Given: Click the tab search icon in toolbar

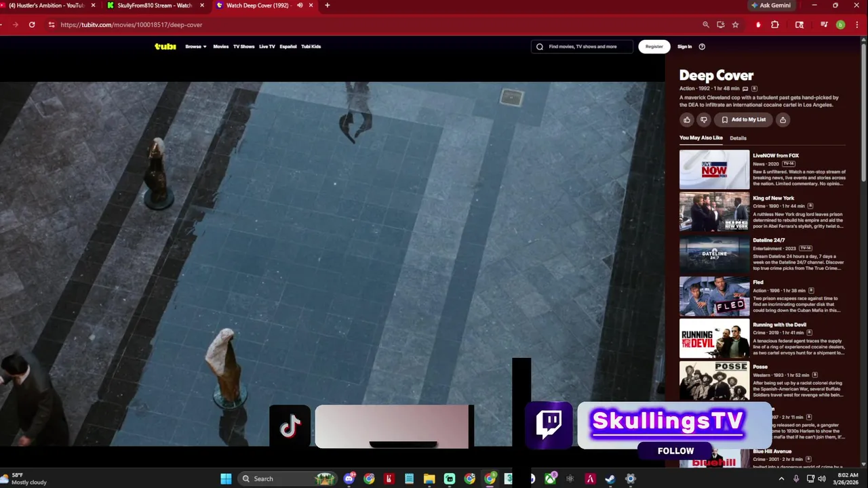Looking at the screenshot, I should click(800, 24).
